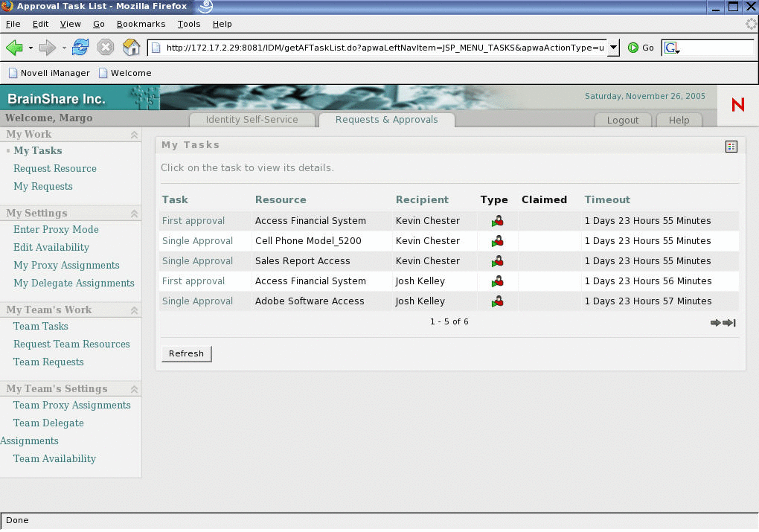Click type icon in Cell Phone Model_5200 row

(498, 241)
